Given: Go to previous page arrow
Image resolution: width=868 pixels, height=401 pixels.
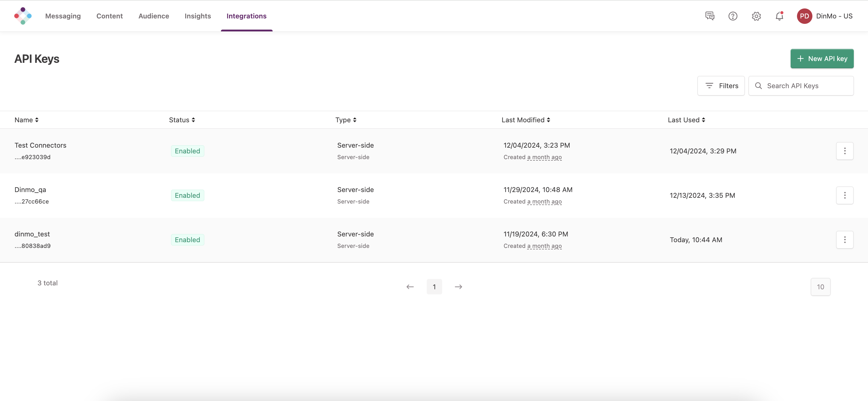Looking at the screenshot, I should 410,287.
